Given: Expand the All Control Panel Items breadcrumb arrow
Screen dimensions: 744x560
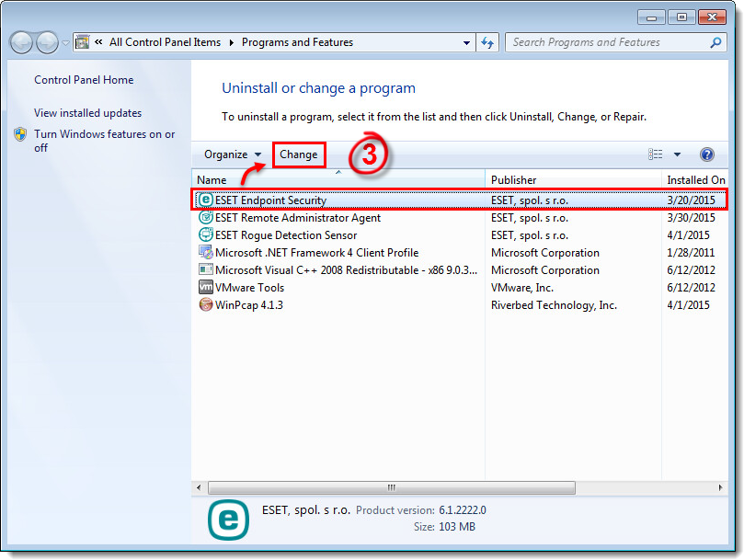Looking at the screenshot, I should (232, 42).
